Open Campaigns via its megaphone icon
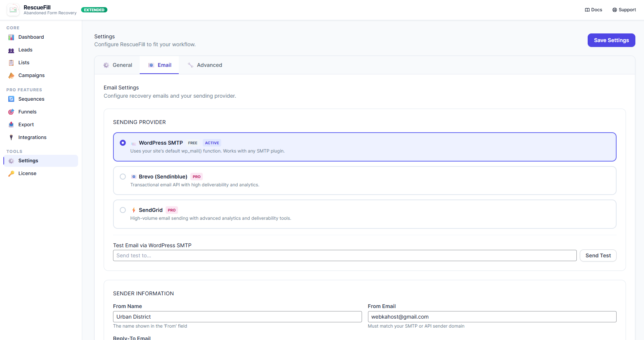The image size is (644, 340). pos(11,75)
